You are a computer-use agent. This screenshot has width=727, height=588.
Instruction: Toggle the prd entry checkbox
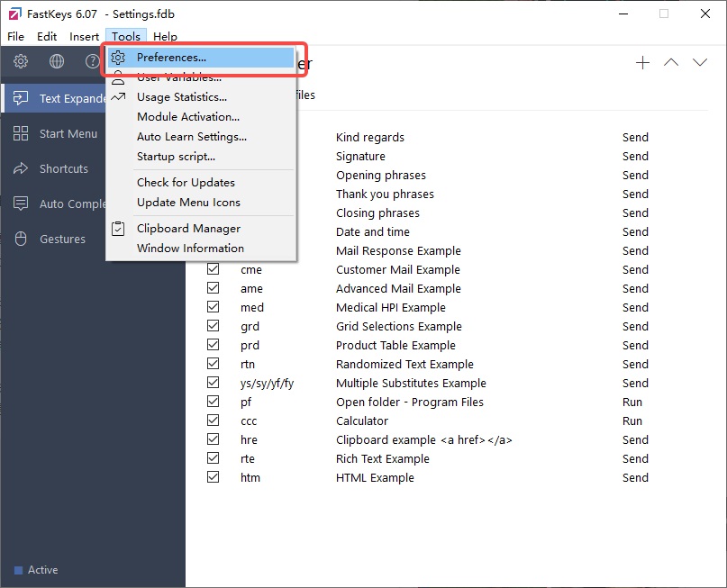click(213, 344)
